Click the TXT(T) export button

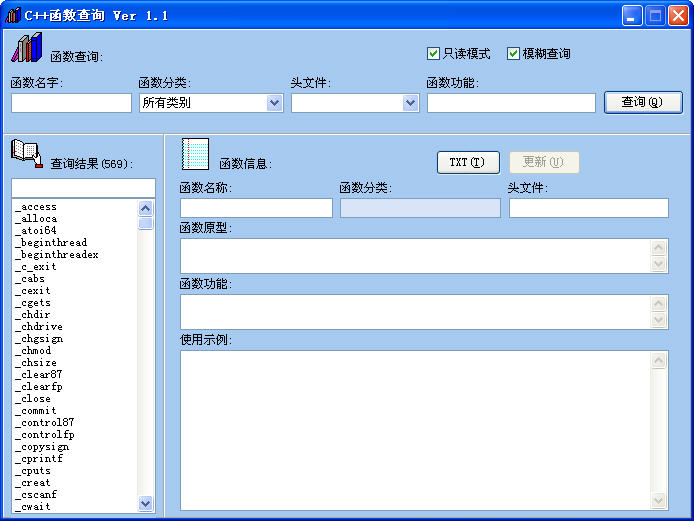click(467, 162)
